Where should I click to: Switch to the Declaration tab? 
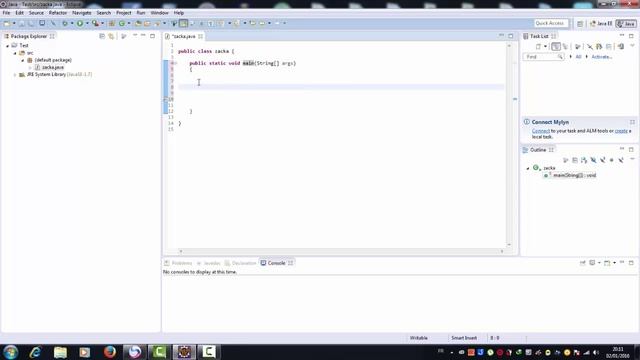point(240,263)
